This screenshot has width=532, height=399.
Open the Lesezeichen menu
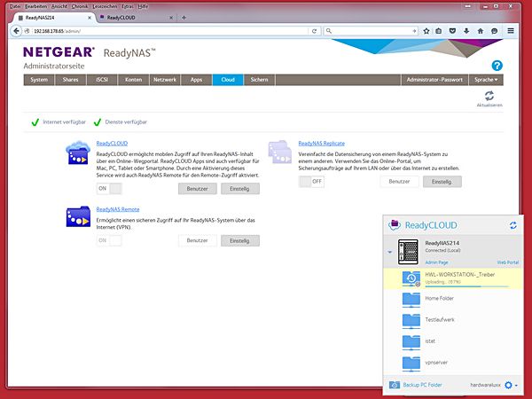105,6
